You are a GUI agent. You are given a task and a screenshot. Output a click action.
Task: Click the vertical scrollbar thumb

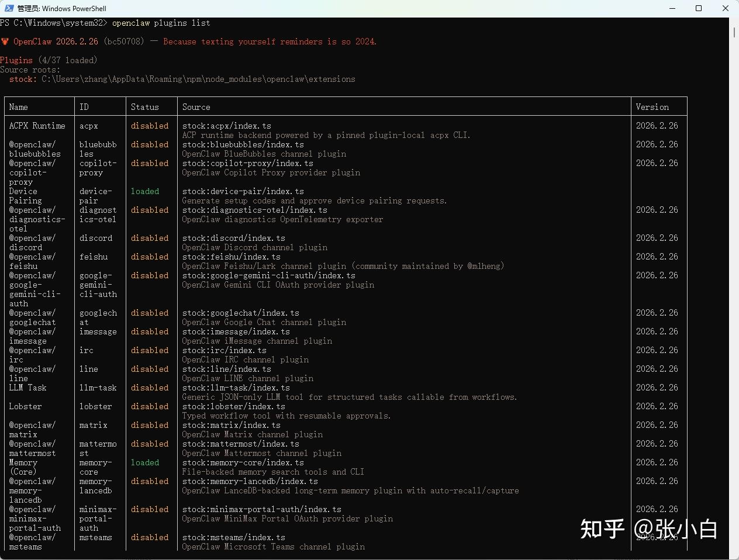pos(734,32)
